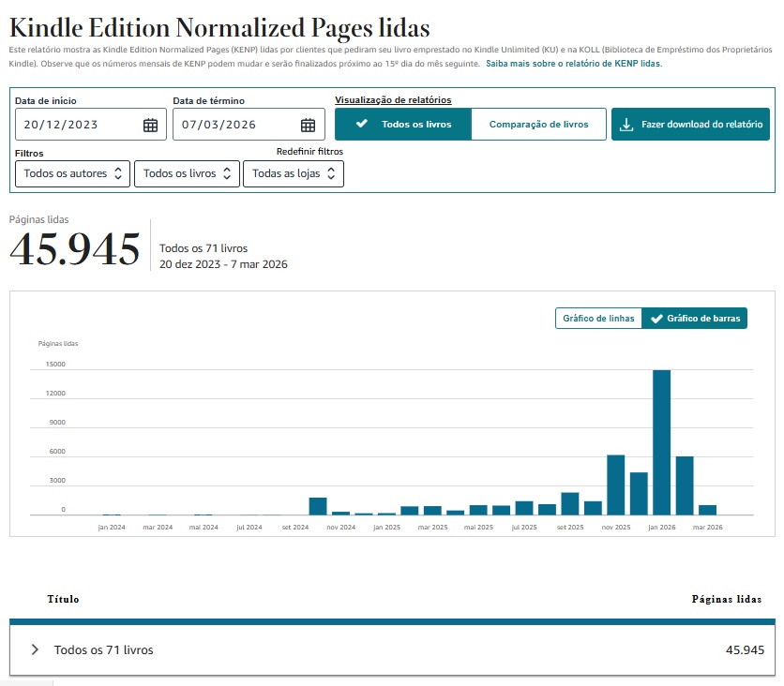
Task: Click the stepper arrows on Todos os autores filter
Action: tap(119, 173)
